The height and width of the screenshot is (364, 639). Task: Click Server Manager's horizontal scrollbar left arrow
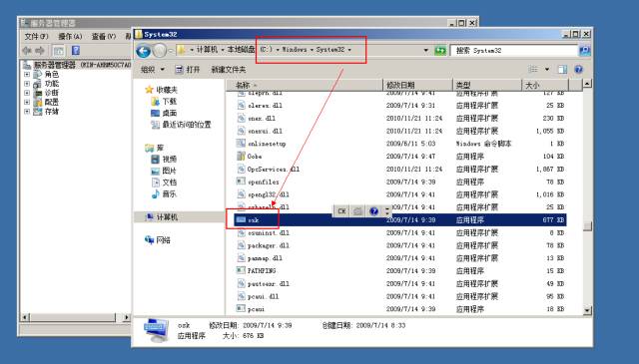[24, 317]
